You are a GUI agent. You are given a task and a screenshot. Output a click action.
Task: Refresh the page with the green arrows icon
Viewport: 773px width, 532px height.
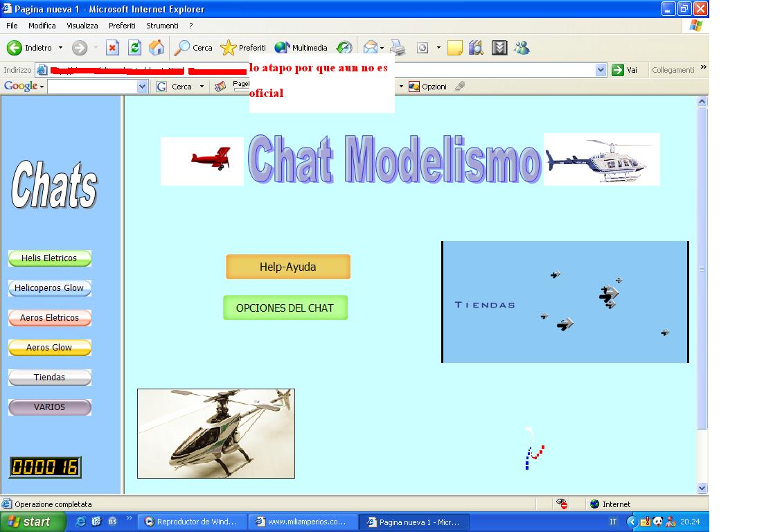134,48
